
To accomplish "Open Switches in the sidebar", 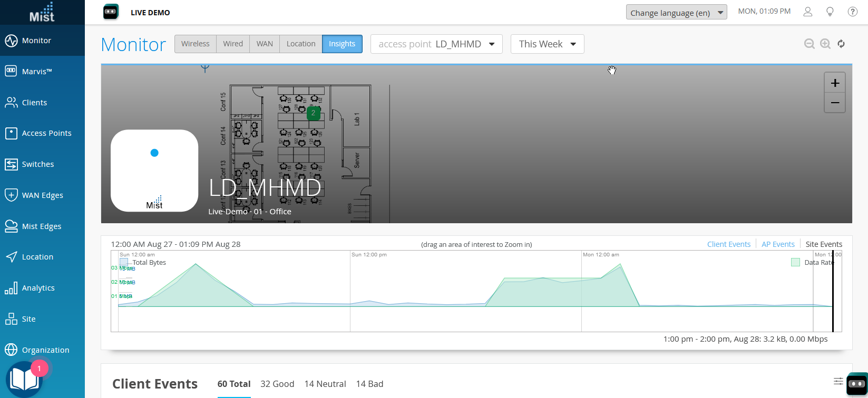I will [42, 164].
